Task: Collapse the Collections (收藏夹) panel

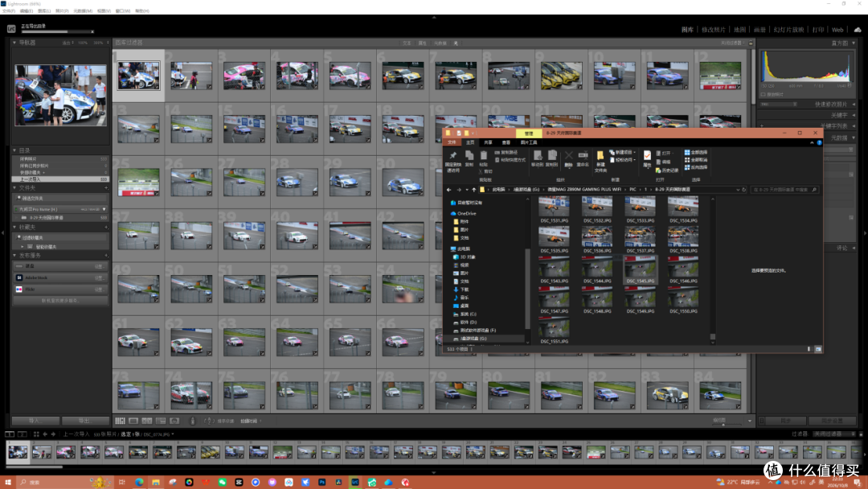Action: click(15, 227)
